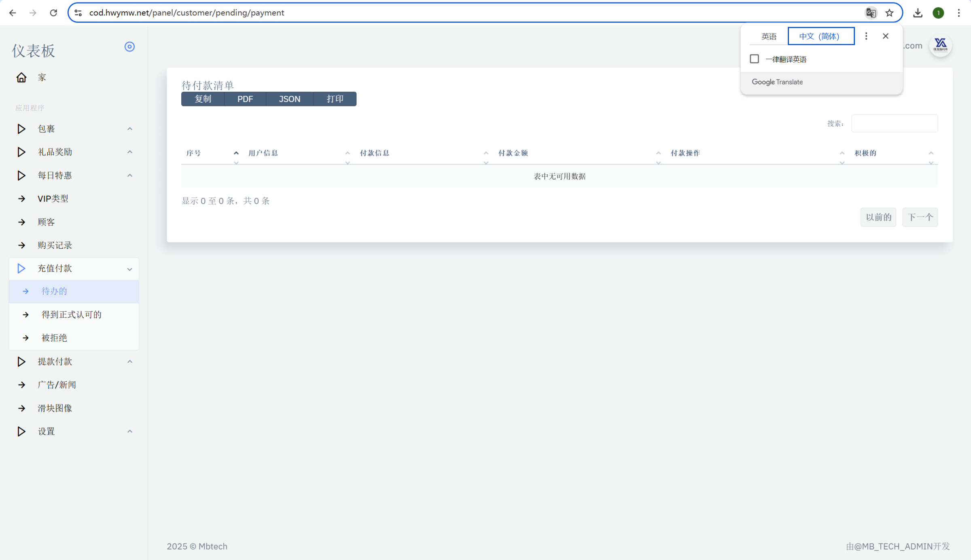
Task: Click the 下一个 pagination button
Action: pos(920,218)
